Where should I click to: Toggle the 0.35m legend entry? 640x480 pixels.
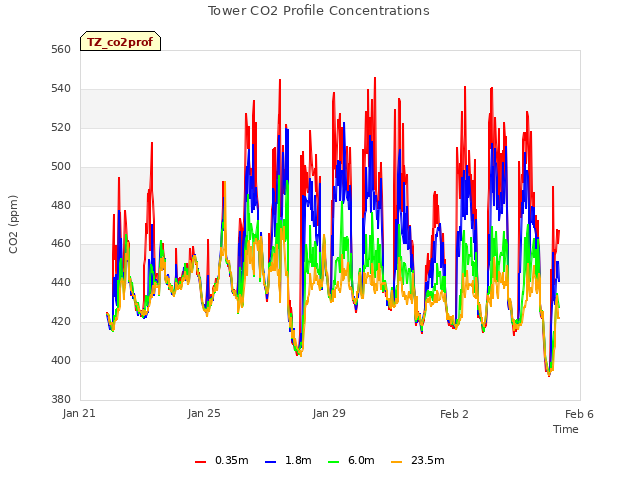tap(222, 460)
